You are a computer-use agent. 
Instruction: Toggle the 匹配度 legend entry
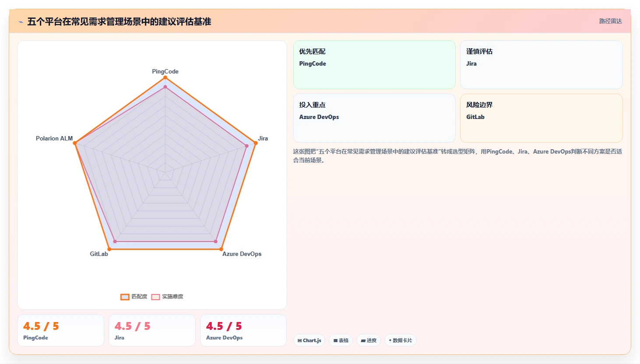pos(134,297)
